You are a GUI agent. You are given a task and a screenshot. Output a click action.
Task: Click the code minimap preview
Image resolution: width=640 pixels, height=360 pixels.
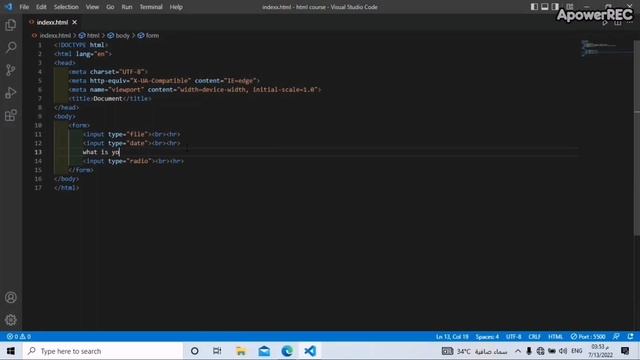[x=606, y=48]
